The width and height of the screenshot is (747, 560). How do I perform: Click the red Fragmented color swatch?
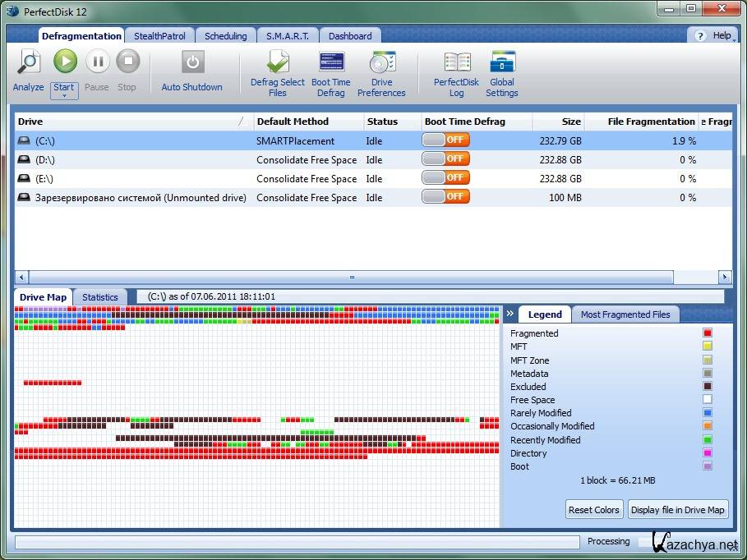pyautogui.click(x=707, y=333)
